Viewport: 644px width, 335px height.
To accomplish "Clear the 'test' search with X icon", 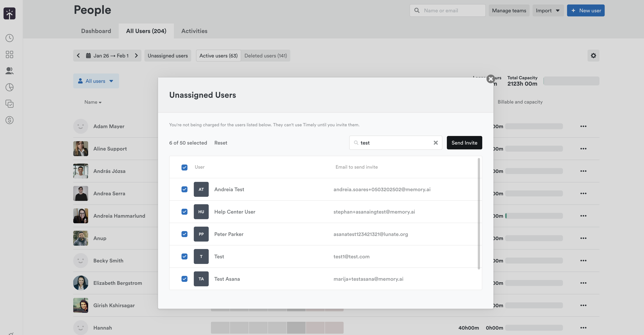I will (x=435, y=143).
